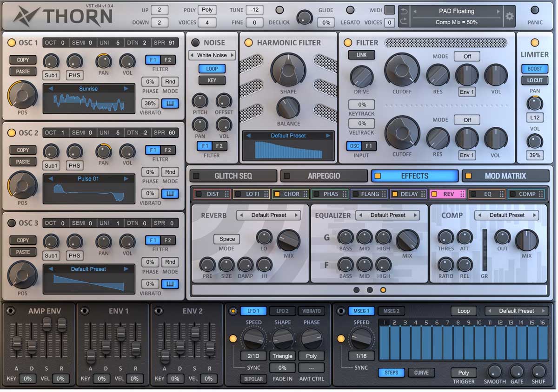Click LFO BIPOLAR button

point(254,379)
